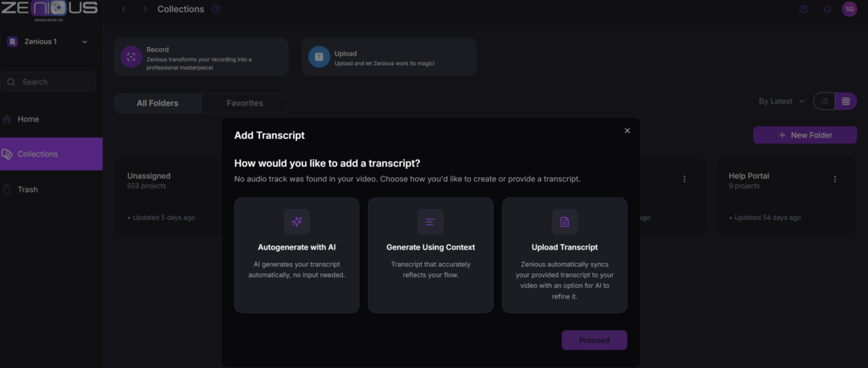Open the help icon beside the bell
The width and height of the screenshot is (868, 368).
tap(803, 9)
